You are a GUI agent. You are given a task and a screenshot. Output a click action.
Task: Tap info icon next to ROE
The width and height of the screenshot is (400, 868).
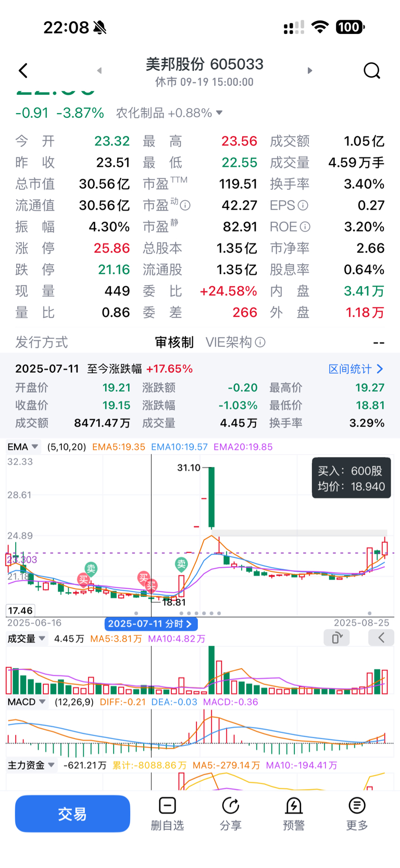pos(305,227)
